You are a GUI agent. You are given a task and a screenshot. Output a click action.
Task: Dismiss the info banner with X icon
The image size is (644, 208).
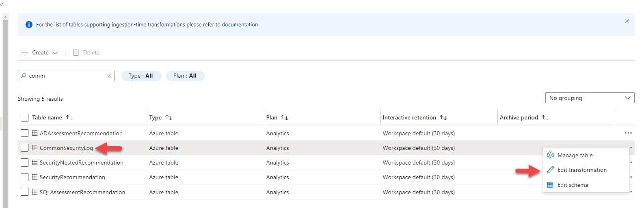[627, 21]
